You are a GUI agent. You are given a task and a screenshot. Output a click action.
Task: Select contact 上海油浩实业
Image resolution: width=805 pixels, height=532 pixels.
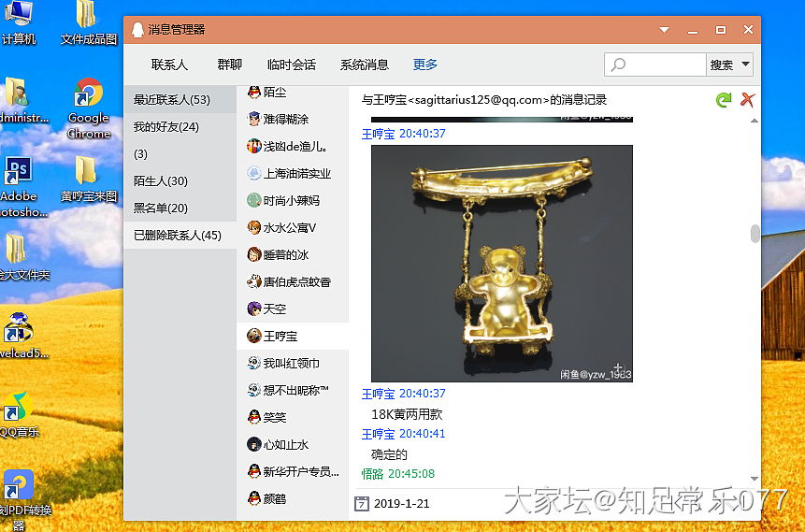click(x=296, y=174)
